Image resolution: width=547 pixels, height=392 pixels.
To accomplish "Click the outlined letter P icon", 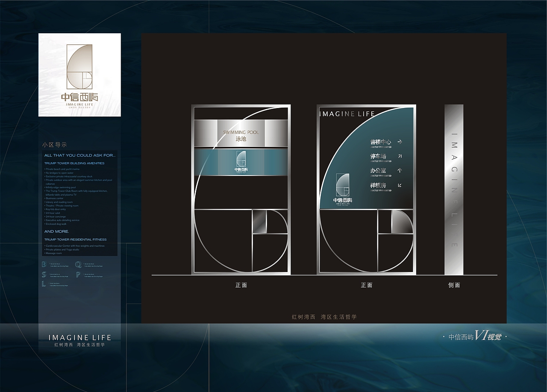I will point(78,274).
